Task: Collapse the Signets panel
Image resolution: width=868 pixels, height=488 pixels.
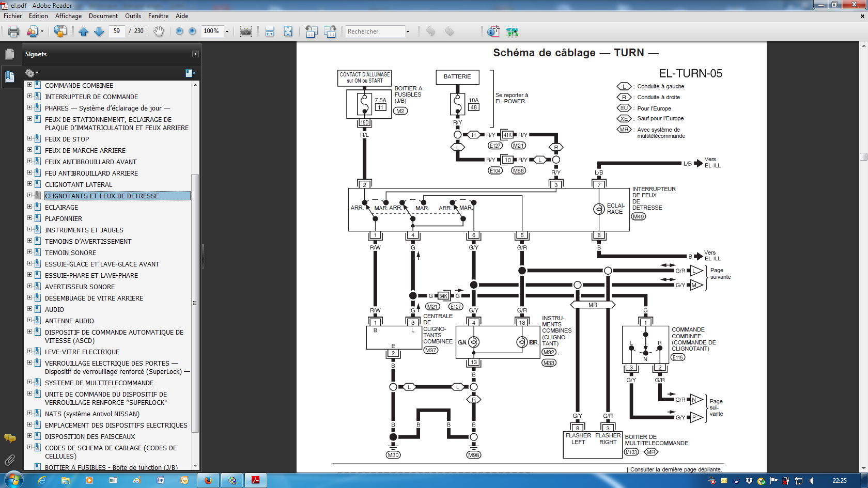Action: [x=195, y=54]
